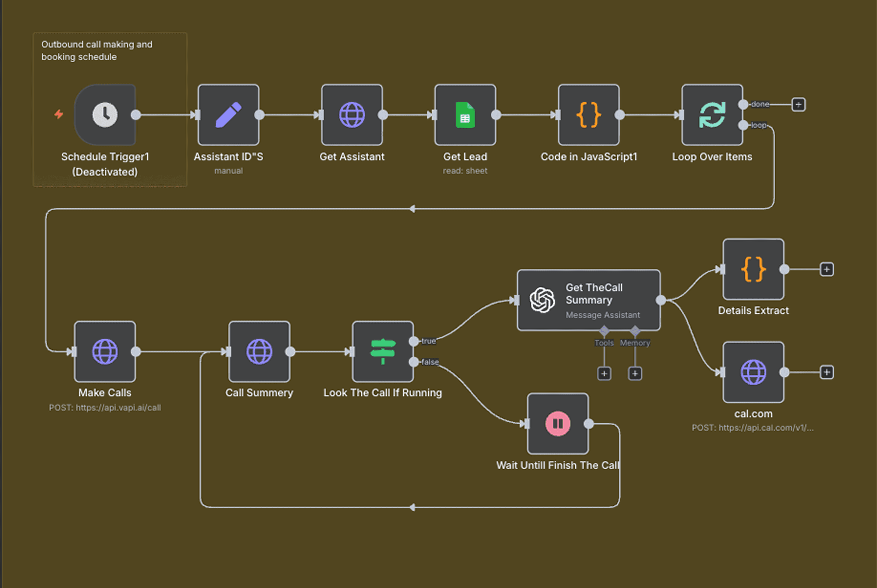The width and height of the screenshot is (877, 588).
Task: Add a Memory sub-node plus button
Action: (635, 373)
